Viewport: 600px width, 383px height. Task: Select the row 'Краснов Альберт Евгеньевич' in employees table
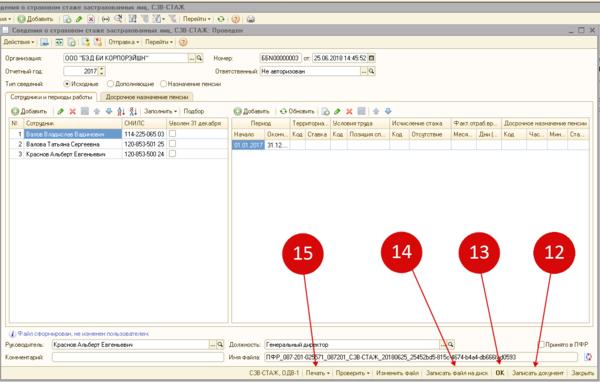click(119, 154)
